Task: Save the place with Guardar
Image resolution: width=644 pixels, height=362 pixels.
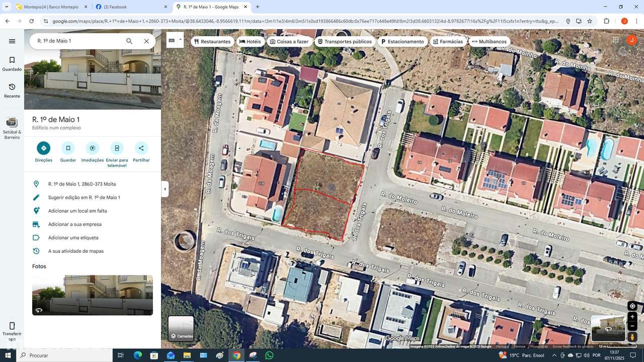Action: pos(68,152)
